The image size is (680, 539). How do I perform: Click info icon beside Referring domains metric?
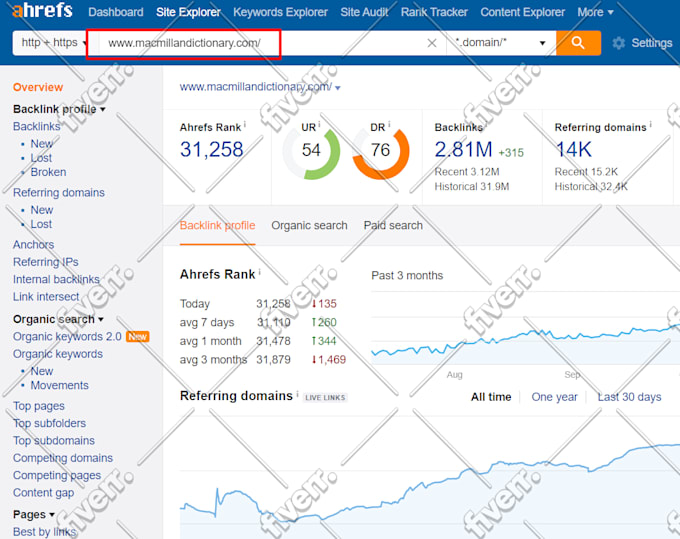(651, 125)
